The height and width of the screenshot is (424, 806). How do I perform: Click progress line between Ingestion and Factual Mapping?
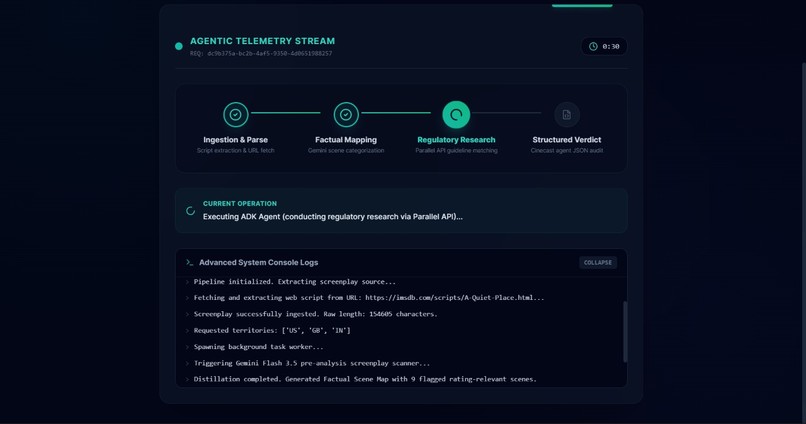click(x=285, y=113)
